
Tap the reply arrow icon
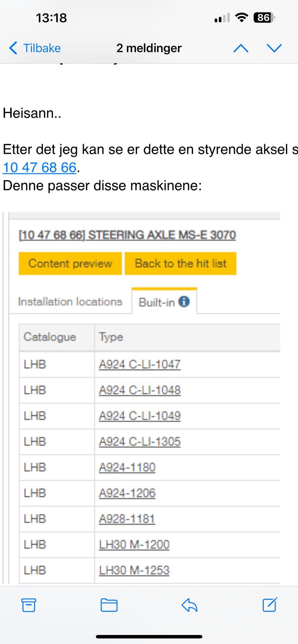(189, 605)
